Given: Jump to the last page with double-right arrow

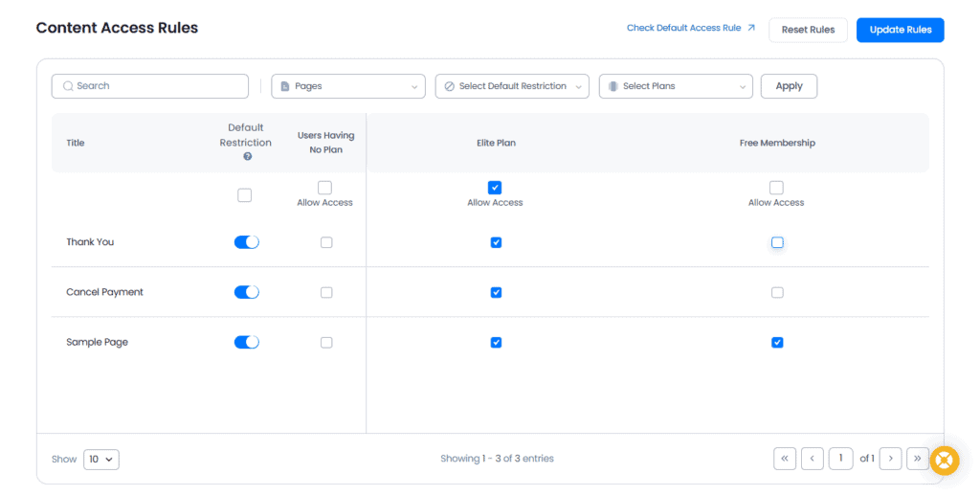Looking at the screenshot, I should coord(918,459).
